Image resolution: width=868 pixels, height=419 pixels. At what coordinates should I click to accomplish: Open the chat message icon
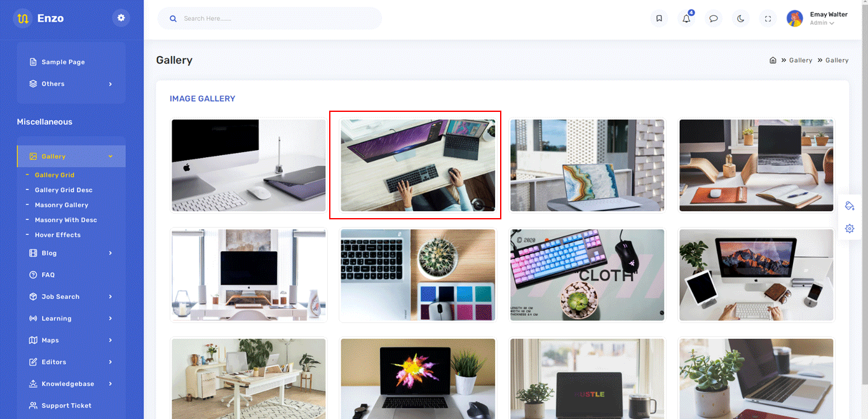click(x=714, y=18)
